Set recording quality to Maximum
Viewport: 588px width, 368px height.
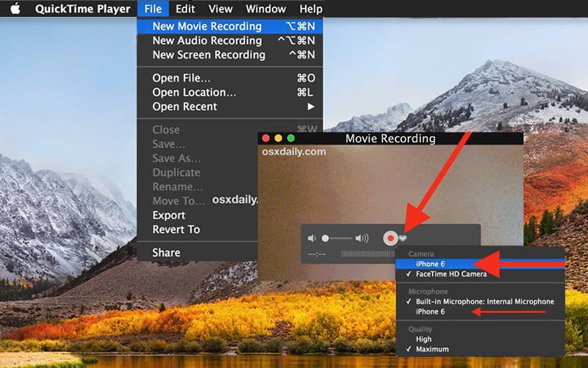pos(481,349)
